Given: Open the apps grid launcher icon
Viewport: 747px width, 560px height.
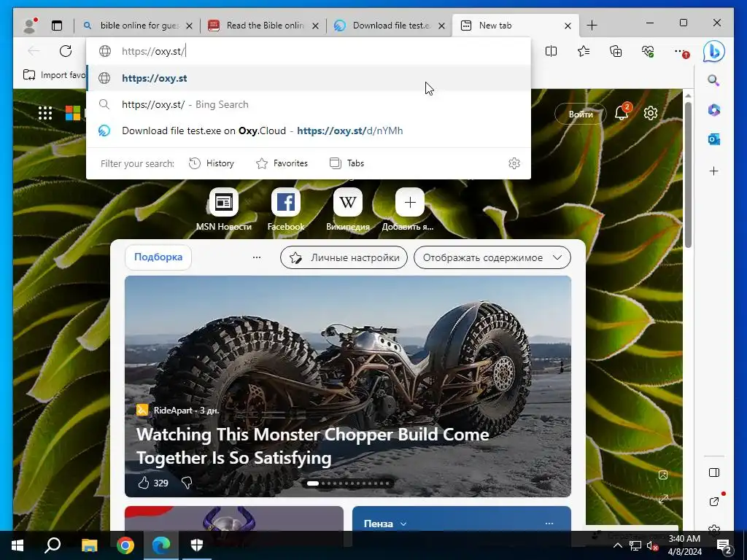Looking at the screenshot, I should tap(45, 113).
